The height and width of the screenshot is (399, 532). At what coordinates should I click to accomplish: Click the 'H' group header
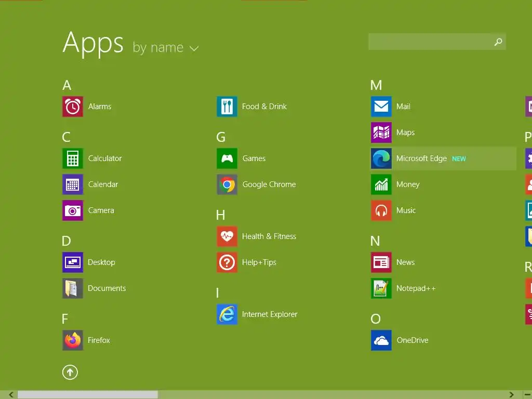(220, 215)
